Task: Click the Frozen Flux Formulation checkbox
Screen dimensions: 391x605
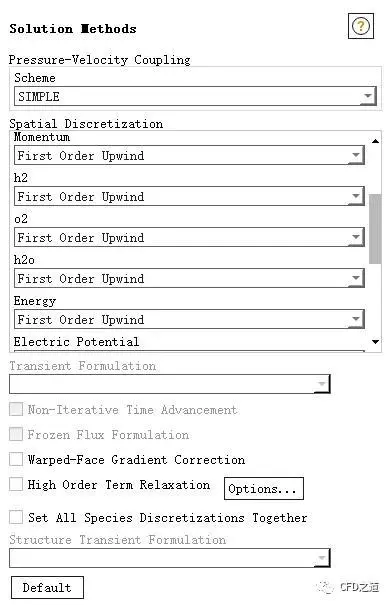Action: click(x=16, y=434)
